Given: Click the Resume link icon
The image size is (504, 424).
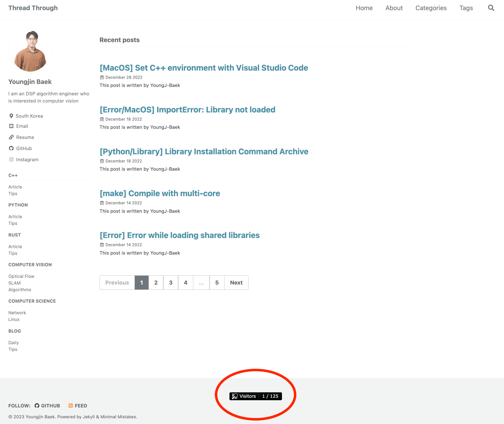Looking at the screenshot, I should 11,137.
